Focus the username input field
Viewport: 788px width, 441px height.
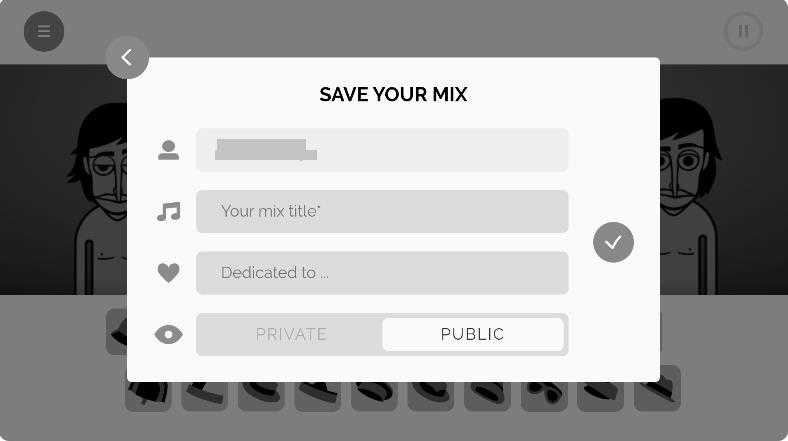click(x=382, y=150)
